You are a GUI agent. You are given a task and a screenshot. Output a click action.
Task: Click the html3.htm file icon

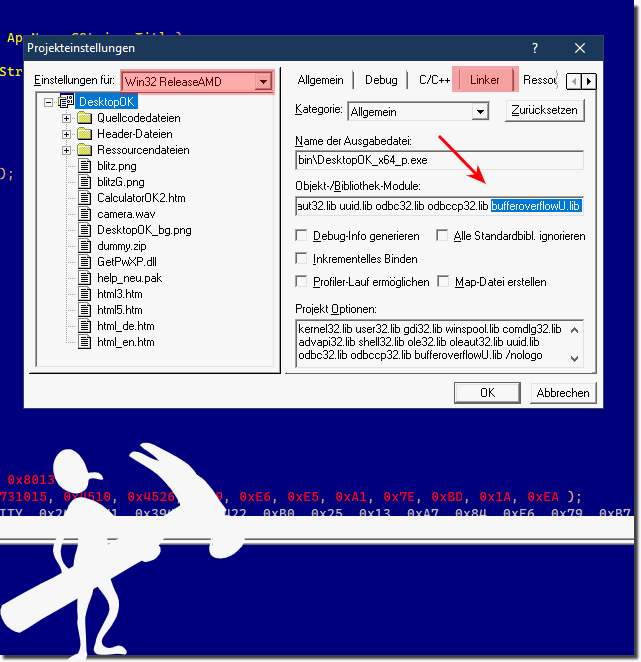[85, 294]
